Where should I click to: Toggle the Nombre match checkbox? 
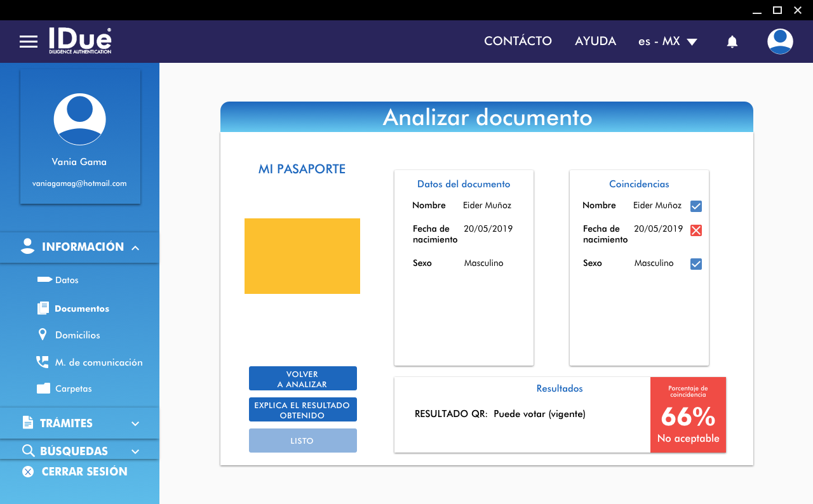(x=696, y=206)
